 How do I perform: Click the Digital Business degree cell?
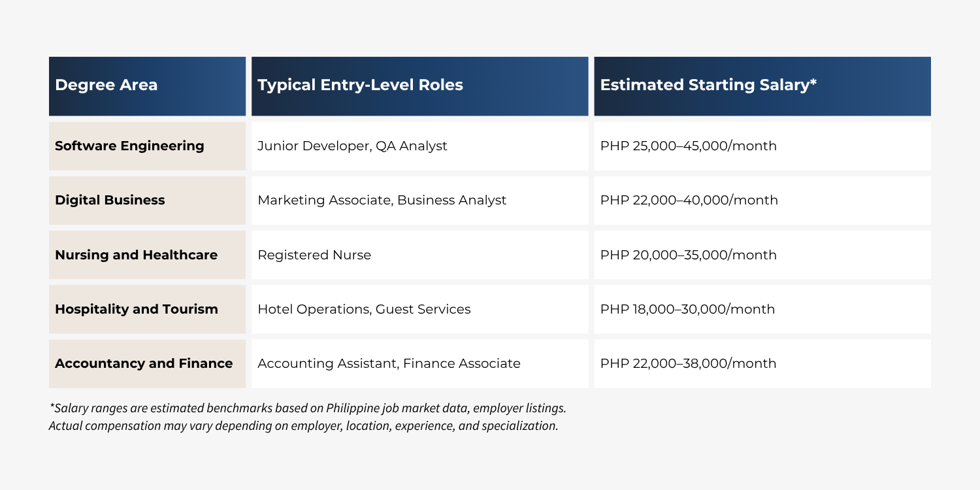click(x=147, y=201)
